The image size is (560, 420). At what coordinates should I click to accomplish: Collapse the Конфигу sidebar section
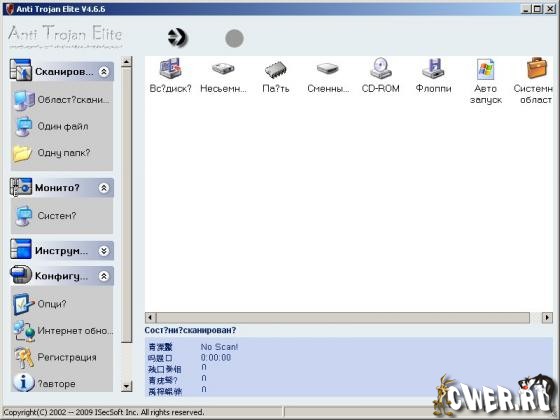click(104, 276)
